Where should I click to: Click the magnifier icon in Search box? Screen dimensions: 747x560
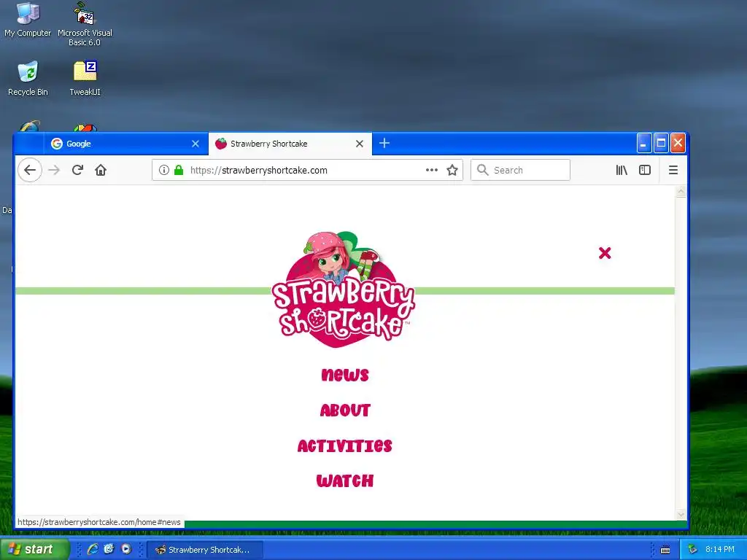click(483, 170)
